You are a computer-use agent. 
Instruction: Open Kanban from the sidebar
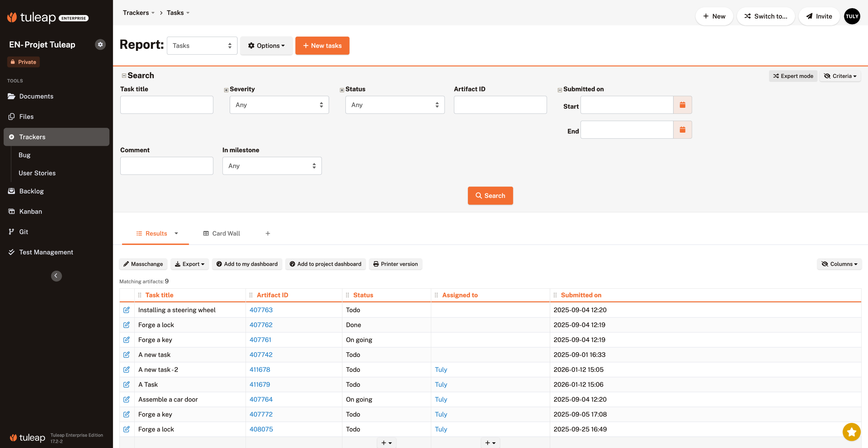pyautogui.click(x=31, y=211)
